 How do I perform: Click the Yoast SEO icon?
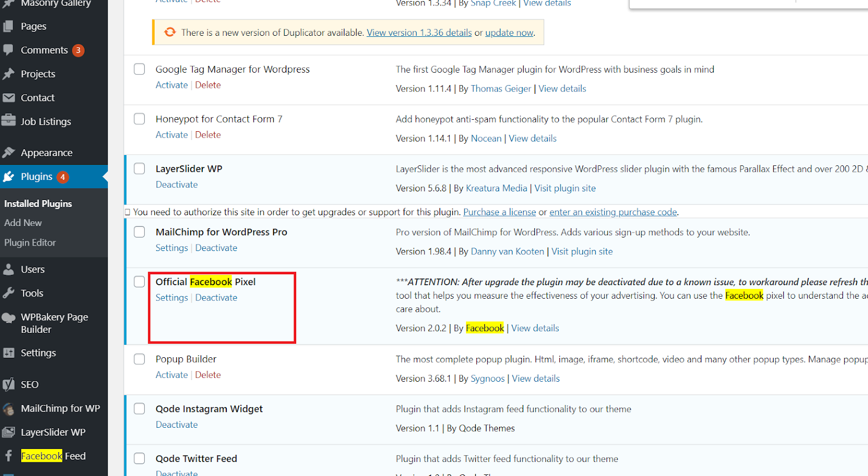pos(8,384)
